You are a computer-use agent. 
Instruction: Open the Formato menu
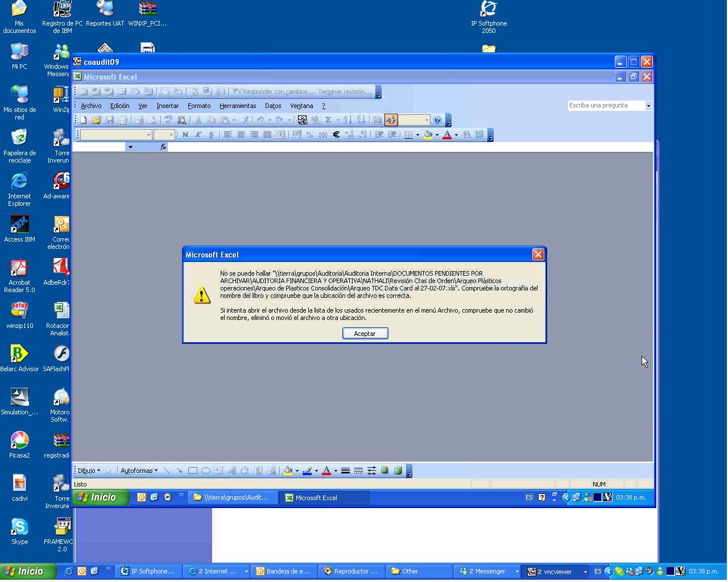click(199, 106)
